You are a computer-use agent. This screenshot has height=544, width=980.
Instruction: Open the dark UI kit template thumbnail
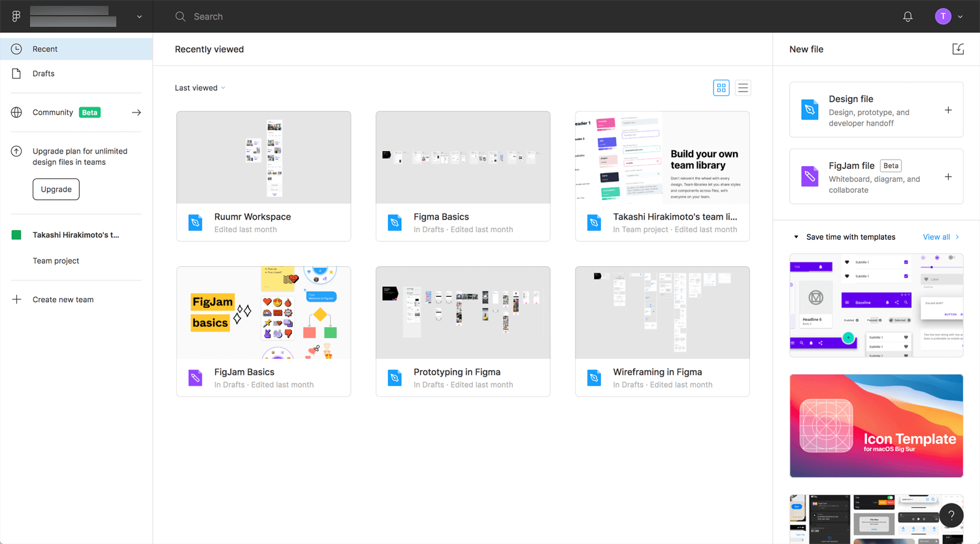(876, 519)
